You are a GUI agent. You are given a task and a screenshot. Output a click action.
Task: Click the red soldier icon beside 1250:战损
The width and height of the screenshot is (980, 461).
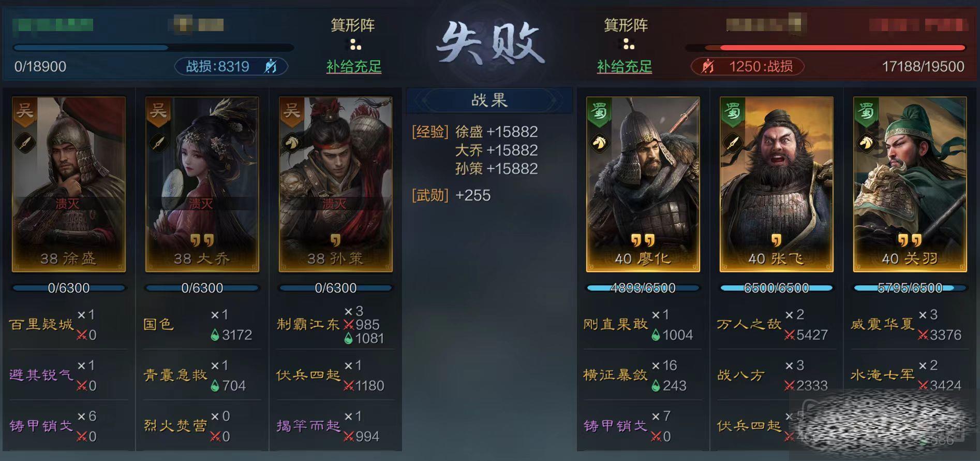(708, 66)
